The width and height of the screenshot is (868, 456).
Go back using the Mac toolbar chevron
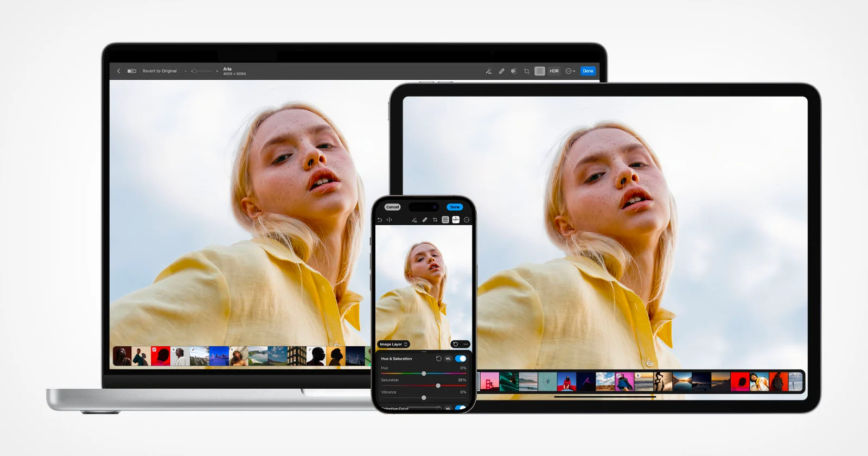(x=119, y=71)
